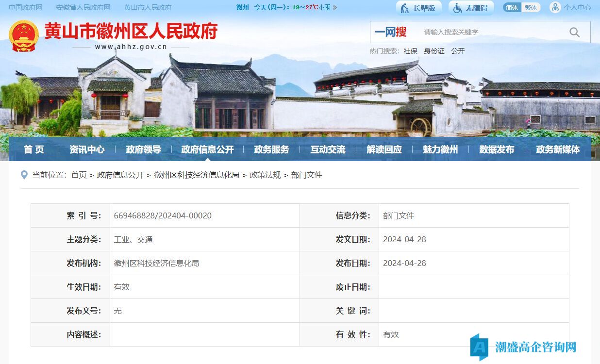Open 政府信息公开 navigation menu
Screen dimensions: 600x364
tap(207, 149)
